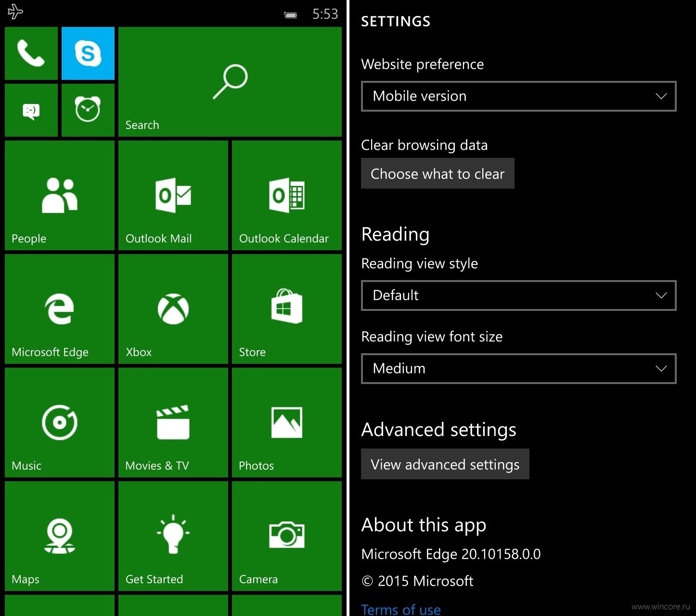
Task: Open the Phone tile
Action: click(x=31, y=53)
